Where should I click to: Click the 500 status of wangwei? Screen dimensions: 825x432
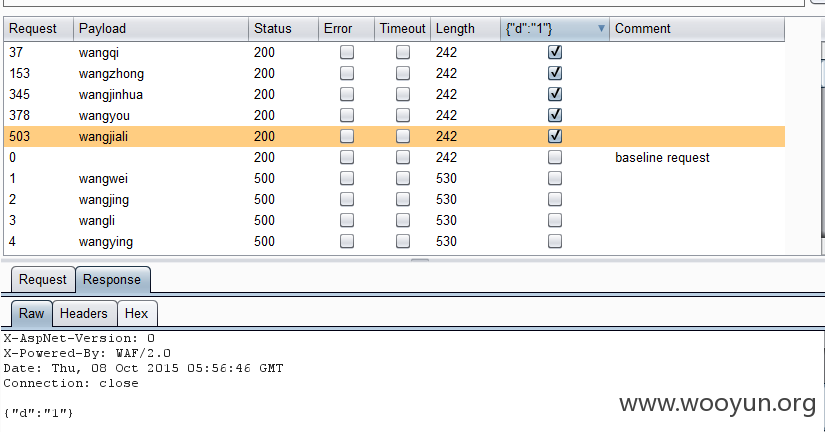(264, 178)
